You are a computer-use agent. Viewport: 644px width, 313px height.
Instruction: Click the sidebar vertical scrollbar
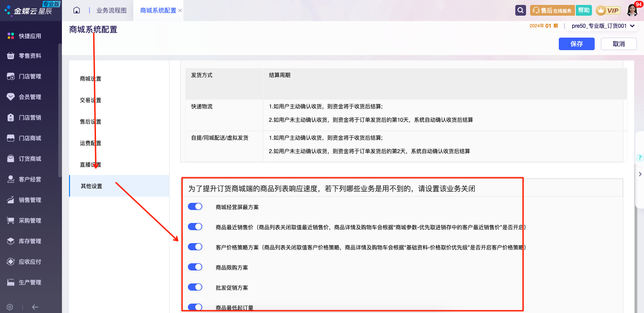pyautogui.click(x=60, y=110)
